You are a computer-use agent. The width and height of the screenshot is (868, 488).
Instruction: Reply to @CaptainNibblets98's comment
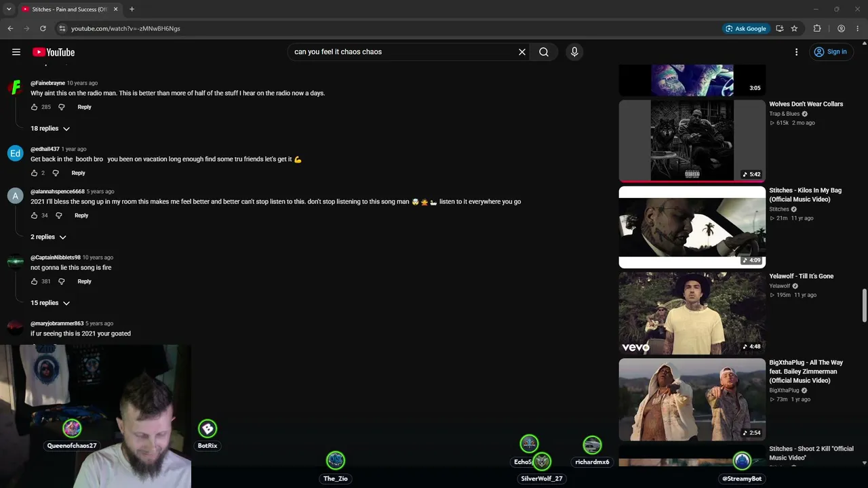click(x=84, y=281)
